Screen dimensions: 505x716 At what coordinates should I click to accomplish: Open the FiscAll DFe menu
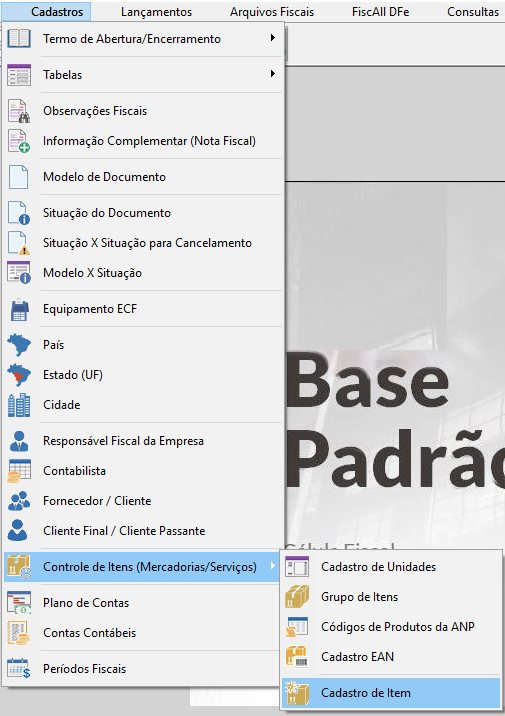pyautogui.click(x=380, y=12)
